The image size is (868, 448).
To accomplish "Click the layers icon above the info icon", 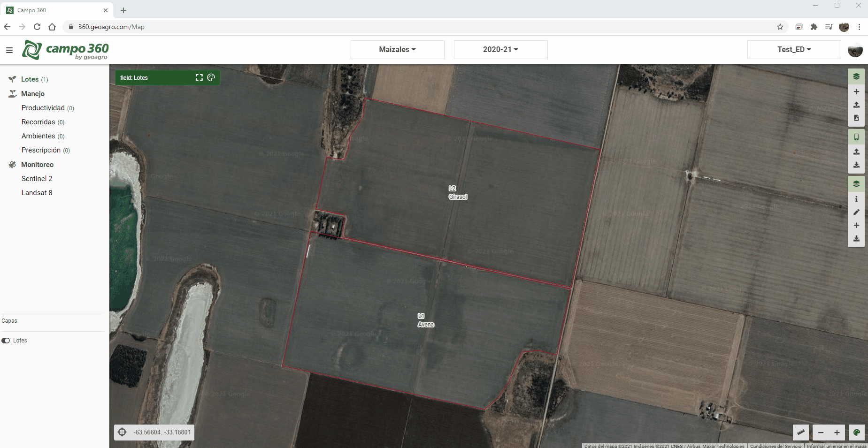I will click(856, 183).
